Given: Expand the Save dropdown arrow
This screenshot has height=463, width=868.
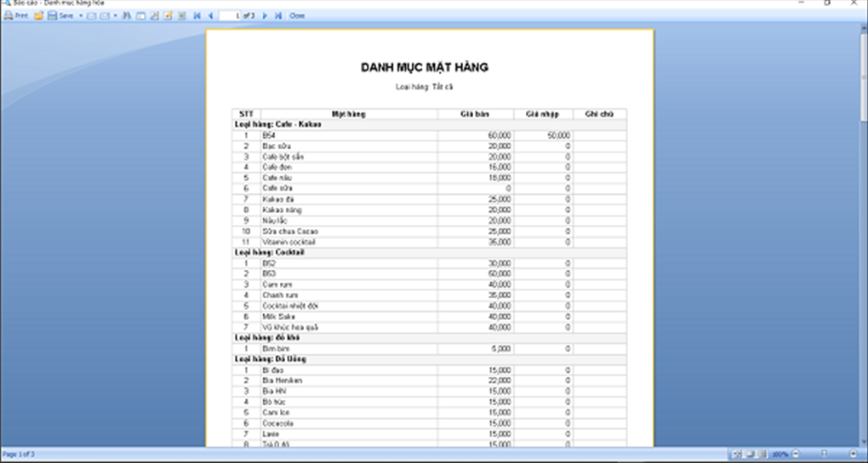Looking at the screenshot, I should click(x=81, y=16).
